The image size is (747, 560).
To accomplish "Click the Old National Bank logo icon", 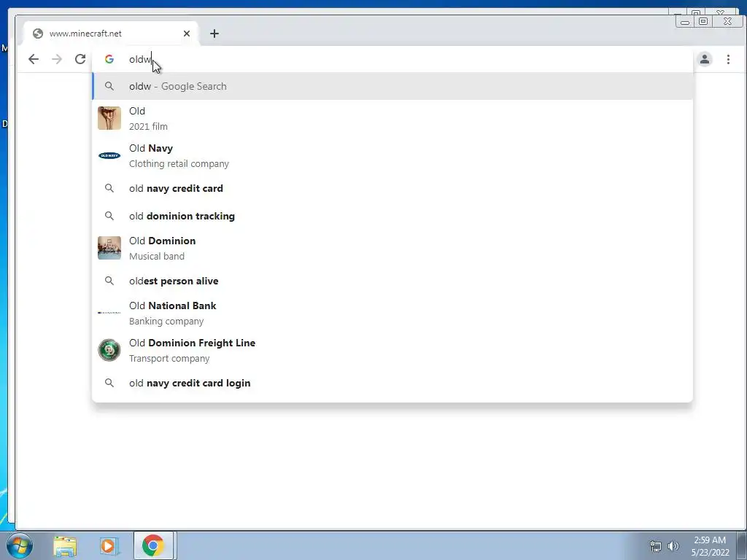I will (x=109, y=313).
